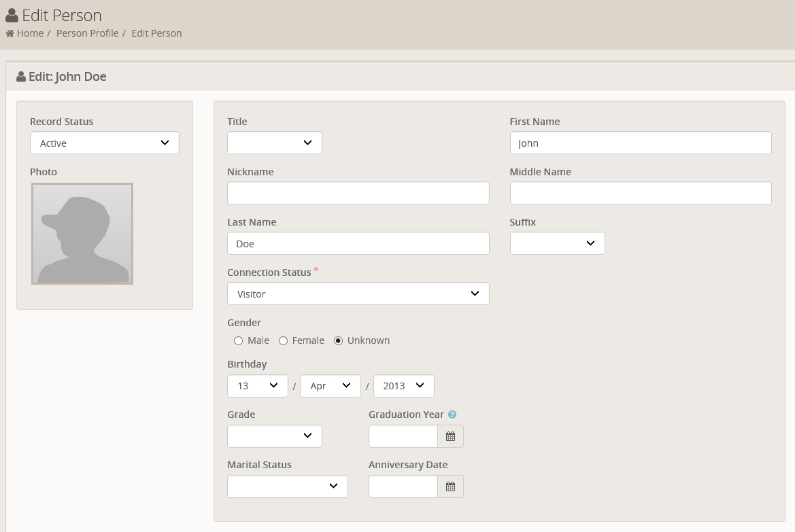Click the Graduation Year help icon

452,414
